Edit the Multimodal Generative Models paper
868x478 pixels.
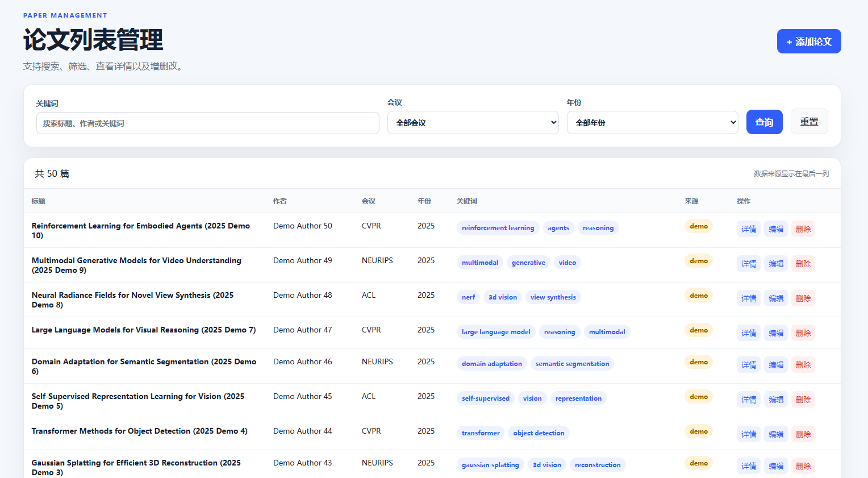coord(776,264)
